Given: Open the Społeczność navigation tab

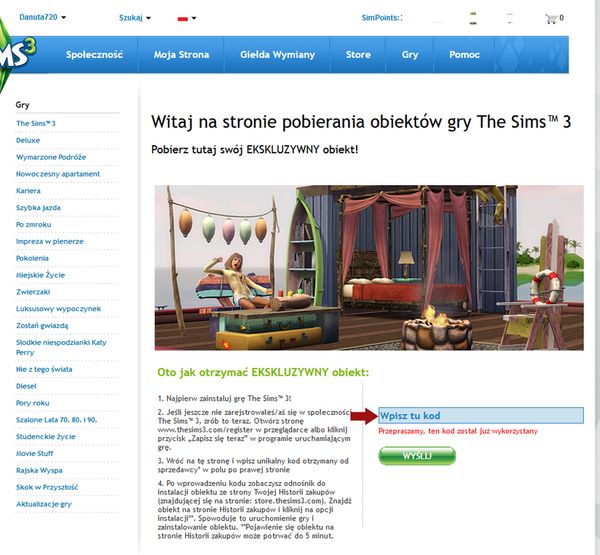Looking at the screenshot, I should tap(94, 54).
